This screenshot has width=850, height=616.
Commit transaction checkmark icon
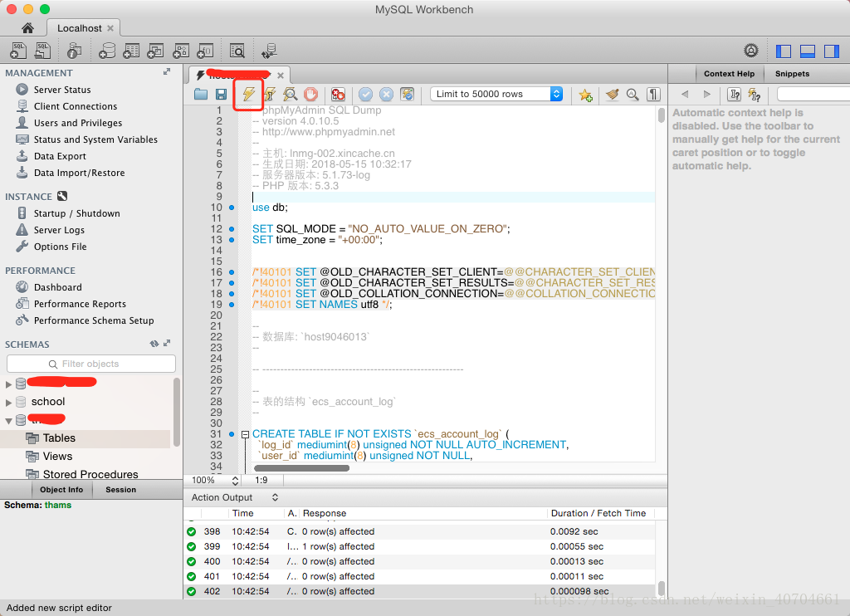tap(366, 95)
